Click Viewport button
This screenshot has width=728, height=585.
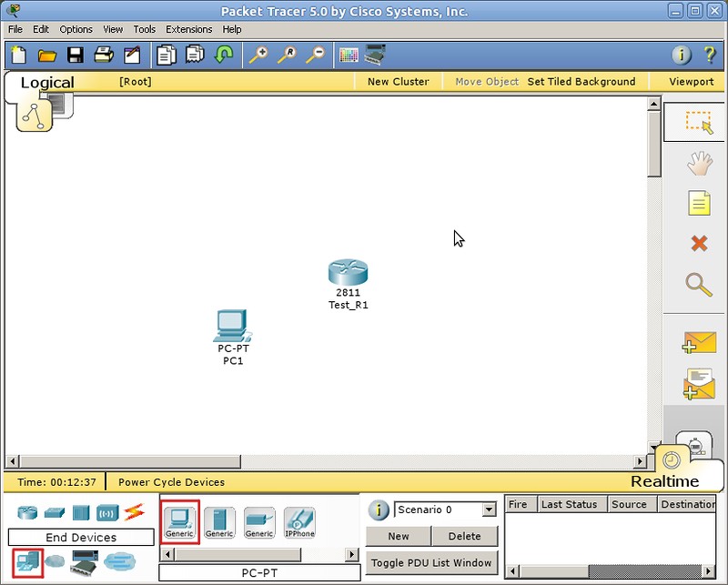[691, 82]
